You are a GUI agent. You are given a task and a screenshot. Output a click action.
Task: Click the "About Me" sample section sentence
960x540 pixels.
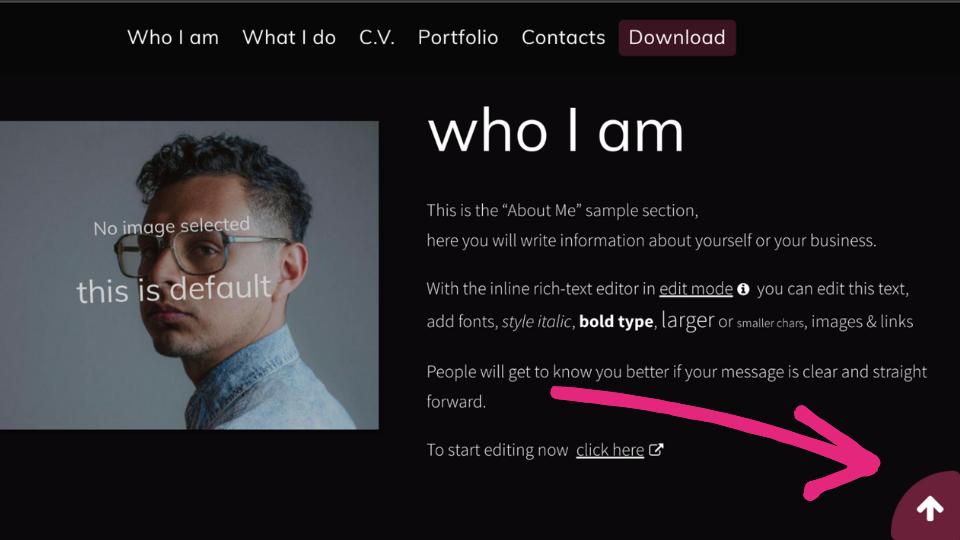click(562, 211)
